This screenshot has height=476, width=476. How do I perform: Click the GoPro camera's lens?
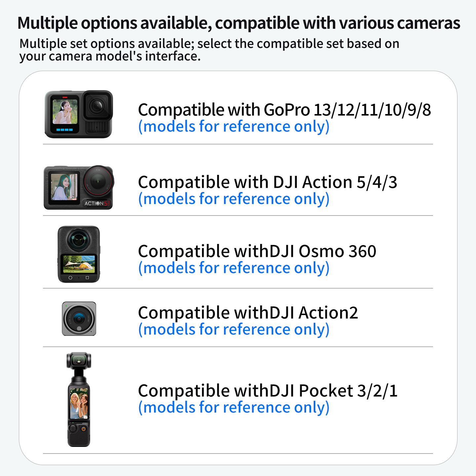click(97, 106)
